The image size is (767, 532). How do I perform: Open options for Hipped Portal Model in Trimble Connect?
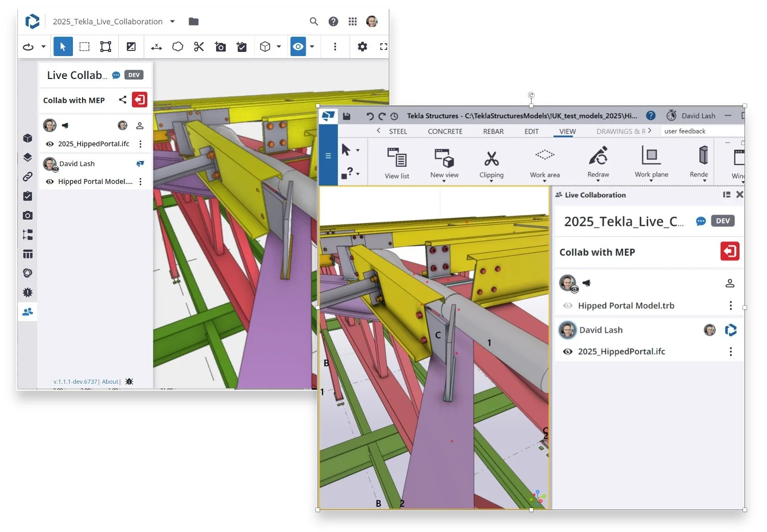click(x=141, y=181)
